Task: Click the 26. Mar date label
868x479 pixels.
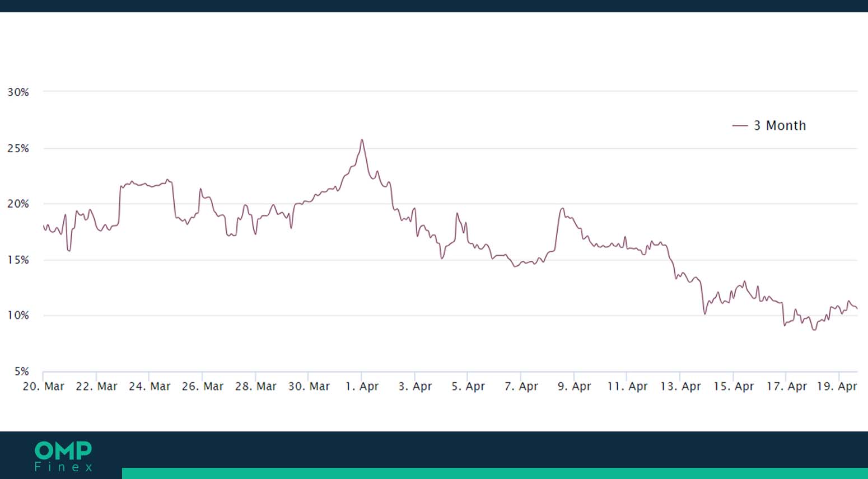Action: click(202, 387)
